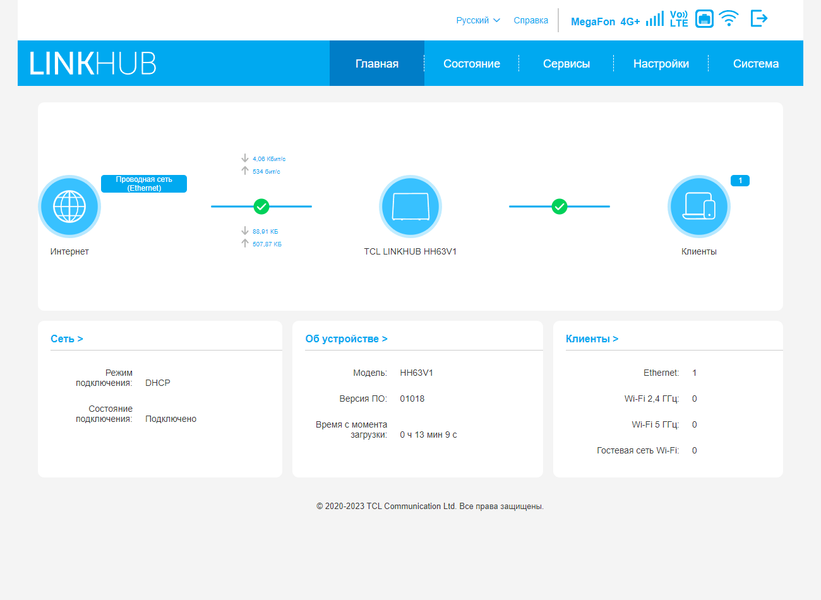Viewport: 821px width, 600px height.
Task: Click the signal strength bars icon
Action: [x=654, y=19]
